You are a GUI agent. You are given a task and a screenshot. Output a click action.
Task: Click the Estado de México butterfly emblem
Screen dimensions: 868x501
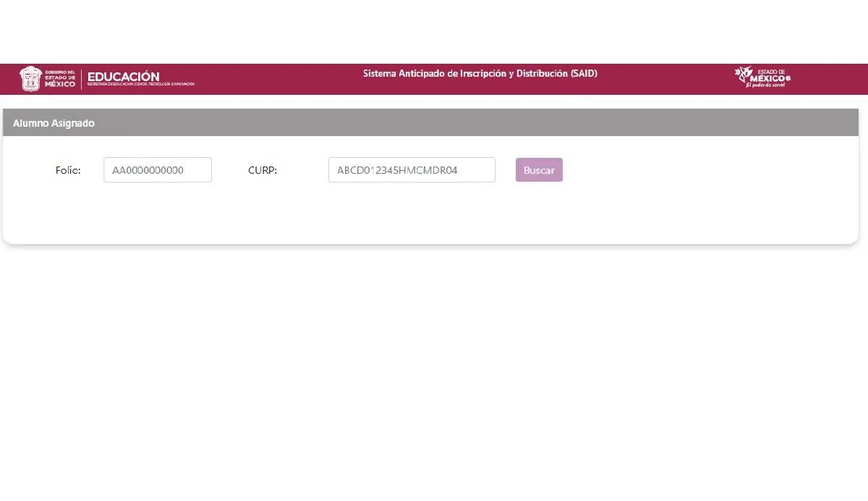[x=744, y=74]
